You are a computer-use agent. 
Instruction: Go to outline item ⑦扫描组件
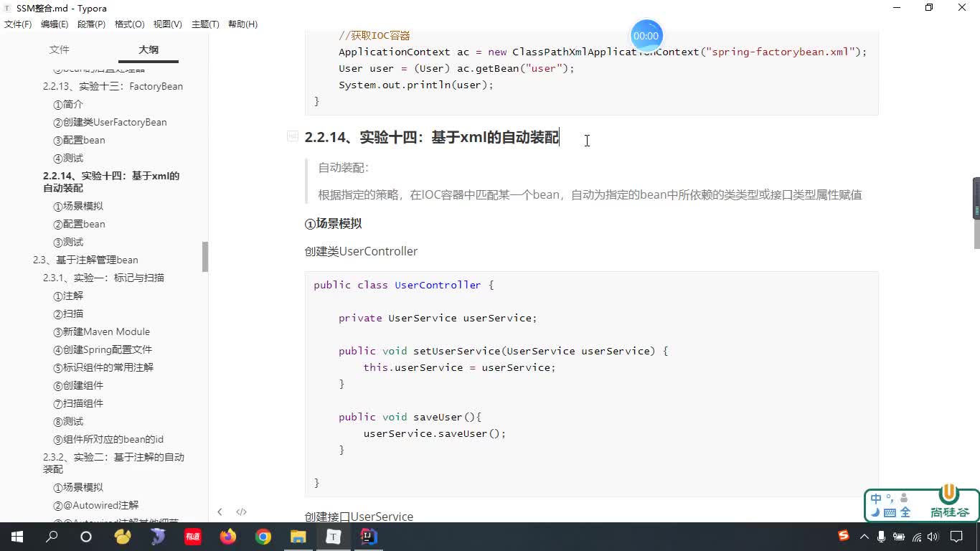coord(78,403)
